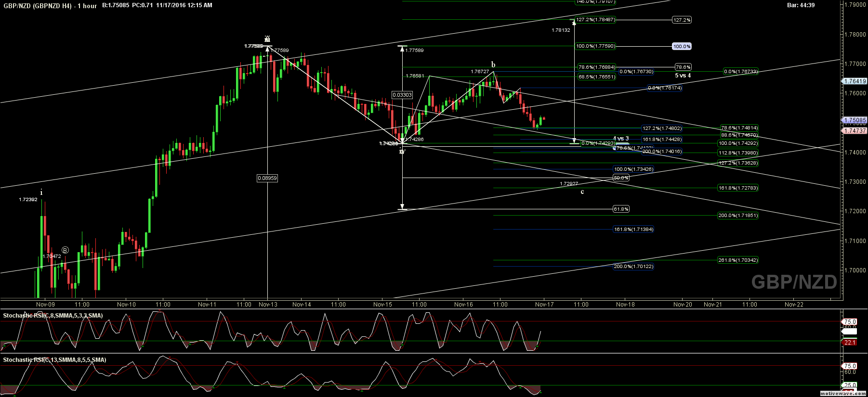Click the 1.72392 wave i price label
The image size is (868, 397).
coord(28,200)
